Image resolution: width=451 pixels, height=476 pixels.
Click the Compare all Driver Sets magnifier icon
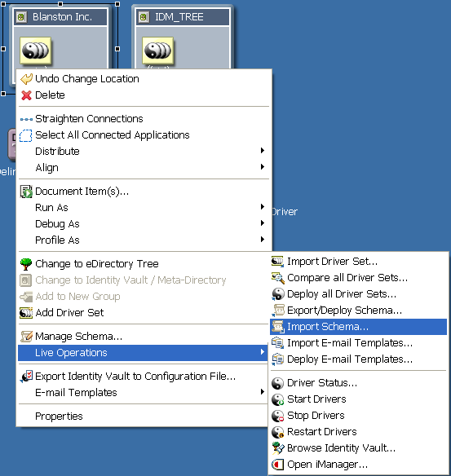277,278
